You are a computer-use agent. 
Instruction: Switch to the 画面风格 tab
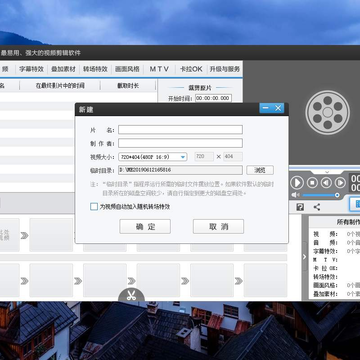point(127,69)
